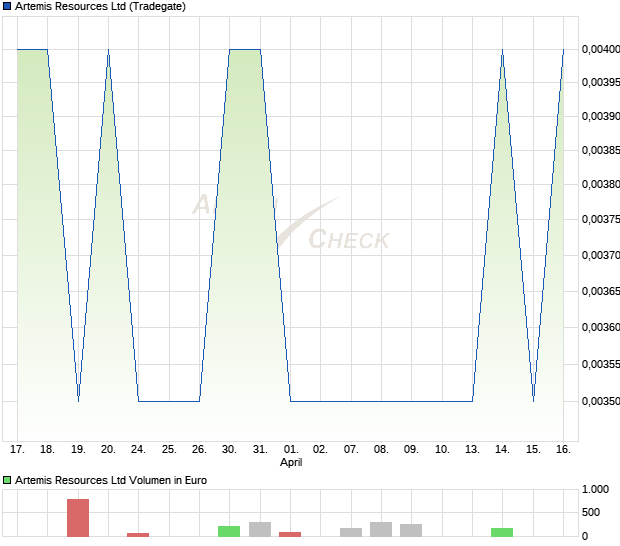Click the green volume bar on the 14th
Viewport: 620px width, 546px height.
click(502, 533)
